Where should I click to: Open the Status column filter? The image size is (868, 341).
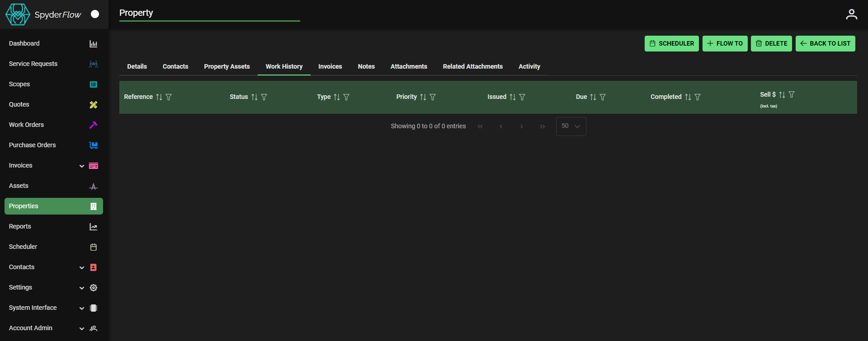264,97
